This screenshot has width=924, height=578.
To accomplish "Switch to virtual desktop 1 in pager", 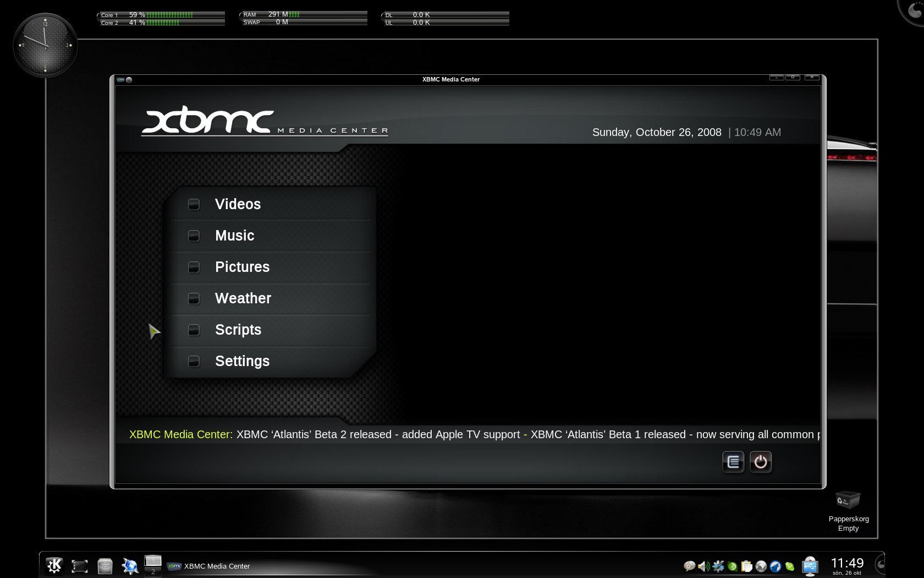I will pyautogui.click(x=153, y=560).
